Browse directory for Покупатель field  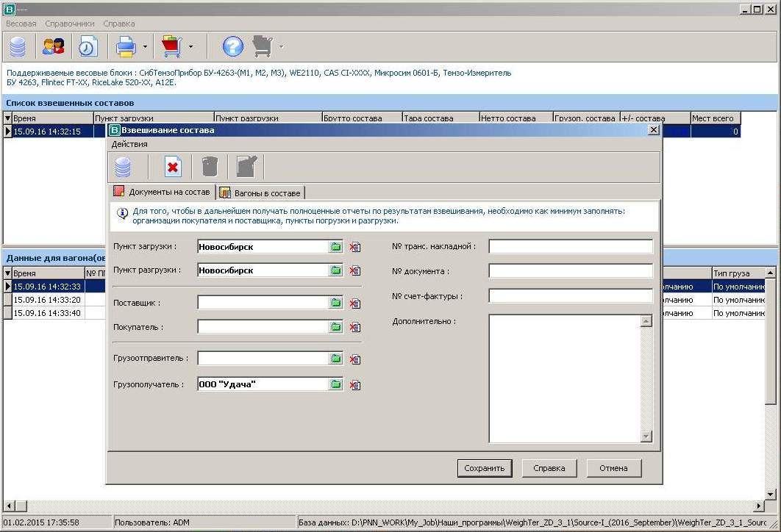(336, 327)
